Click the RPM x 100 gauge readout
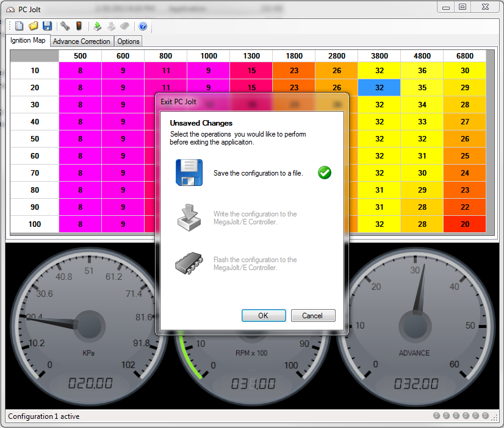 point(253,383)
